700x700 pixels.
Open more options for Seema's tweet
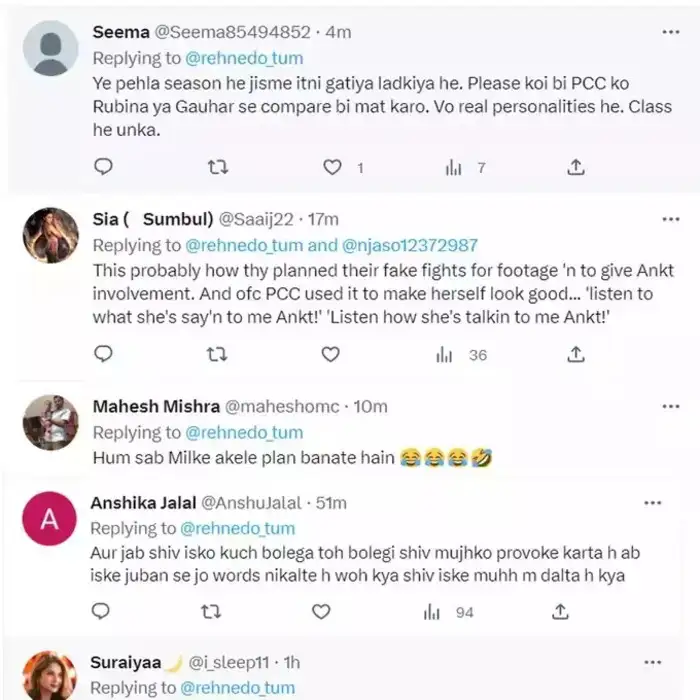click(670, 32)
